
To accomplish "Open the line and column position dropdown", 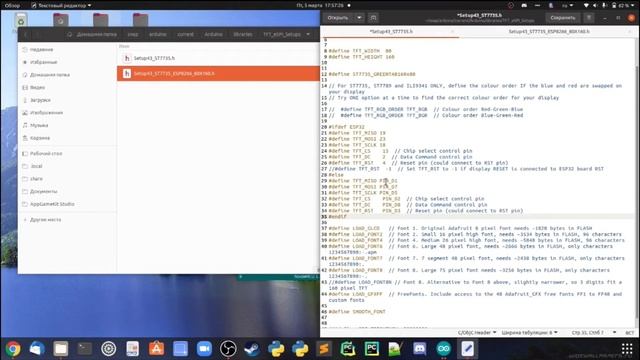I will [594, 333].
